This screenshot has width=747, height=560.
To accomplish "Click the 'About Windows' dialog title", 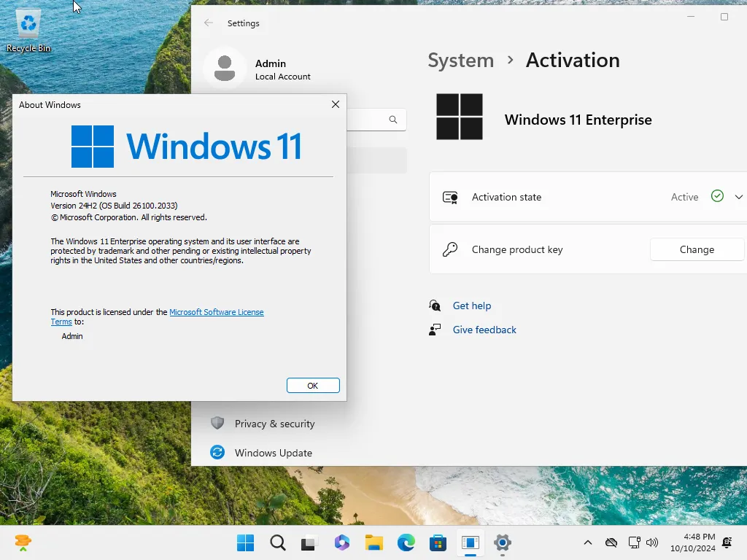I will click(50, 105).
